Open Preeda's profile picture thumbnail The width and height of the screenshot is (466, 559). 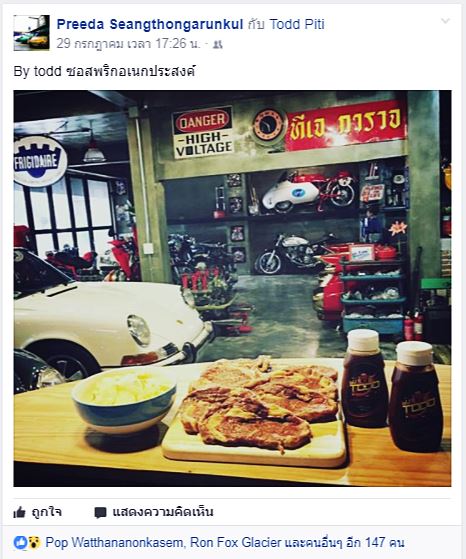31,33
